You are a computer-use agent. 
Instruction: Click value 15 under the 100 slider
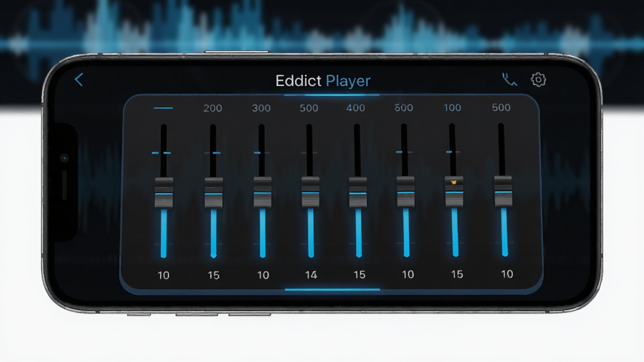457,274
